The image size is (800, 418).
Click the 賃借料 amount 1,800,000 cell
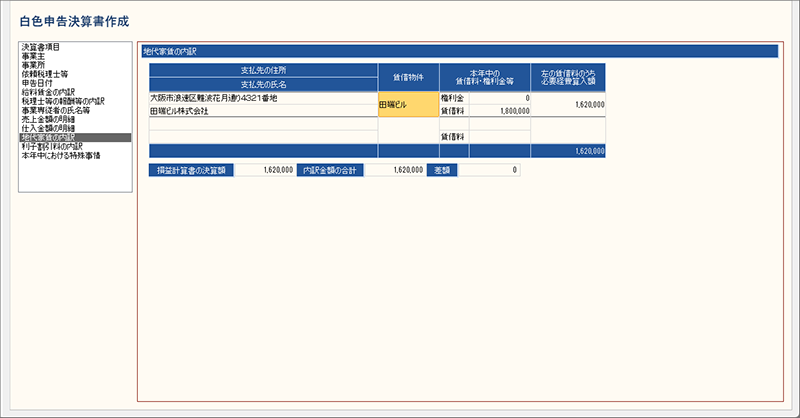pos(500,111)
